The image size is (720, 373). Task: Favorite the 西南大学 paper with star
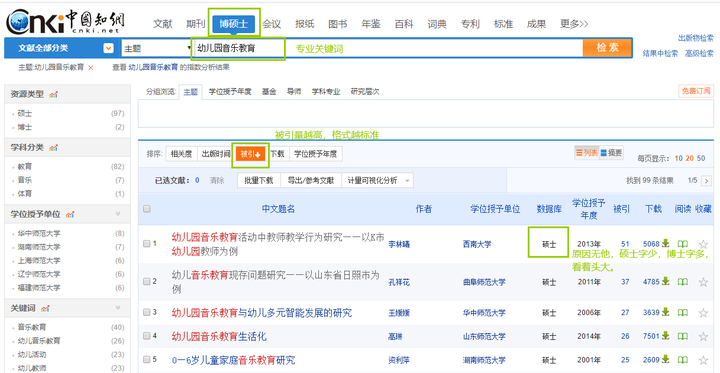(x=703, y=244)
